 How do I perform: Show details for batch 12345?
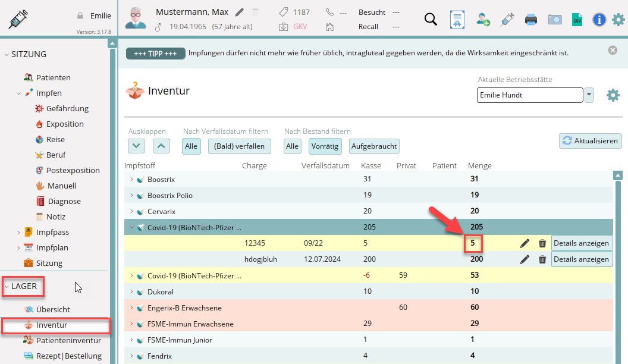point(582,243)
